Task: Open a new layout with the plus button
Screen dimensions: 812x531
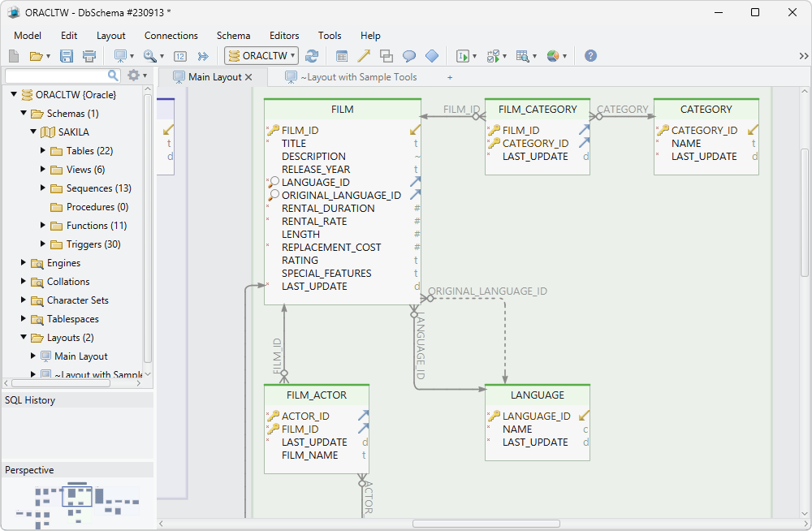Action: (x=450, y=77)
